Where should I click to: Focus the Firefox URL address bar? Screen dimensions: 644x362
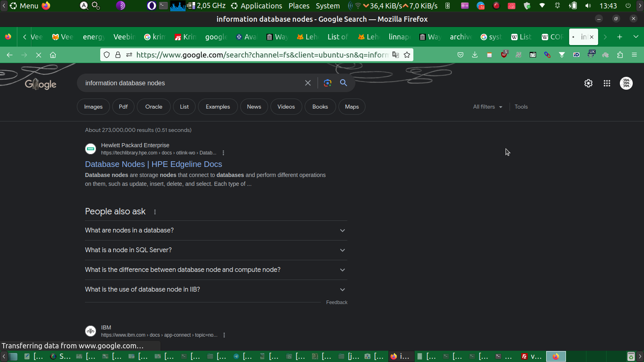(262, 55)
